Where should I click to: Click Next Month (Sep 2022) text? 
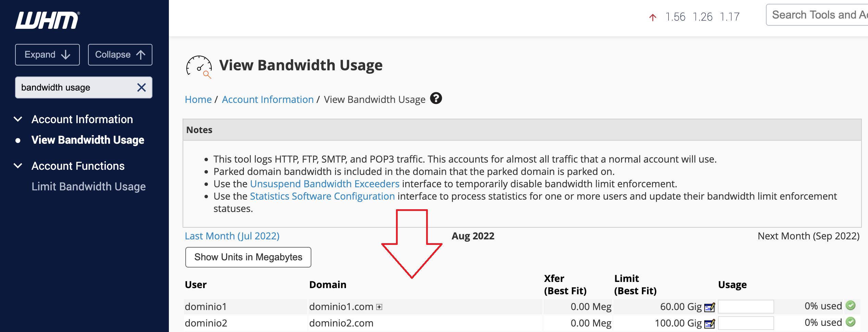pyautogui.click(x=808, y=236)
